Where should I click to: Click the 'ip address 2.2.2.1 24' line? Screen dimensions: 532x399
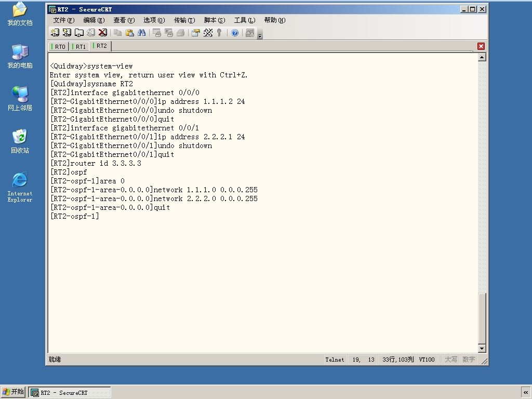click(148, 137)
